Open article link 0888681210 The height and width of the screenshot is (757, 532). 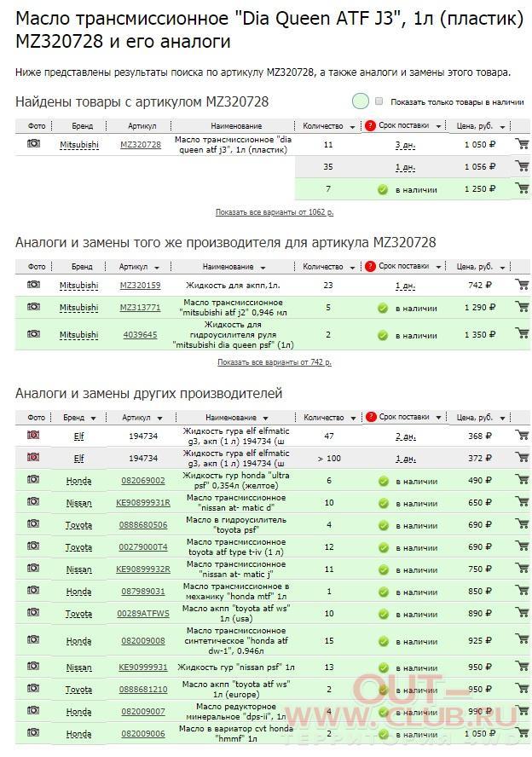click(x=143, y=690)
